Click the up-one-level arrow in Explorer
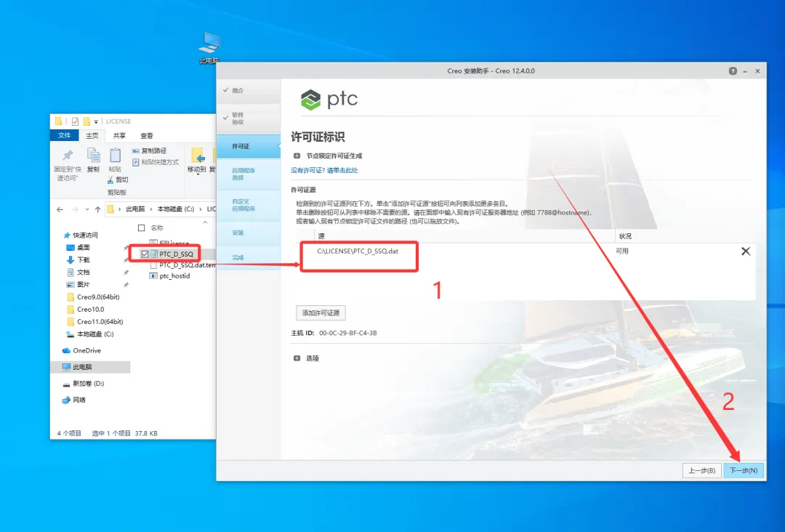The width and height of the screenshot is (785, 532). pyautogui.click(x=97, y=209)
